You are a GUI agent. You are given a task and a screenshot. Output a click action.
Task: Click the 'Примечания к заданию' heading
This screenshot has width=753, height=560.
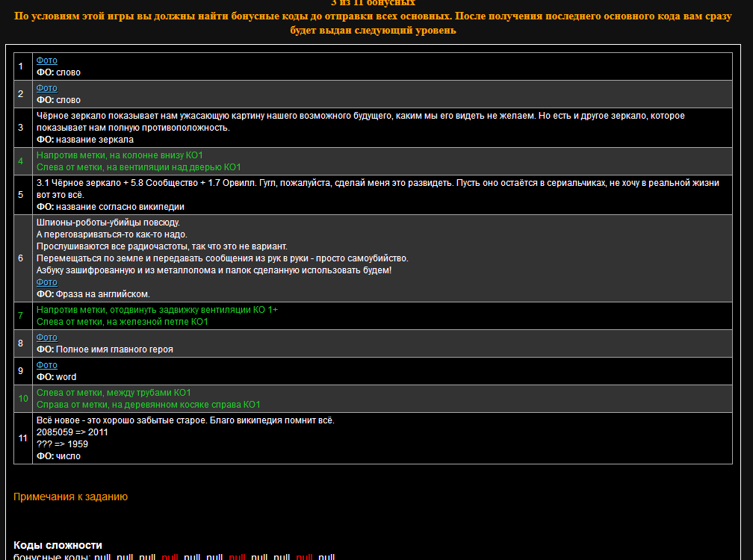point(71,497)
